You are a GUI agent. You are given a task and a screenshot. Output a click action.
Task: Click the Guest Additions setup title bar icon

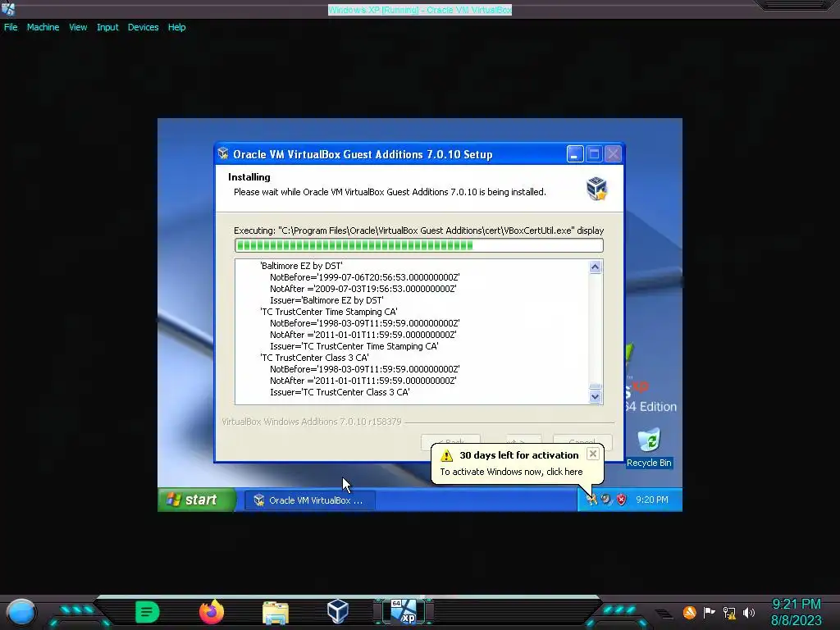(223, 154)
